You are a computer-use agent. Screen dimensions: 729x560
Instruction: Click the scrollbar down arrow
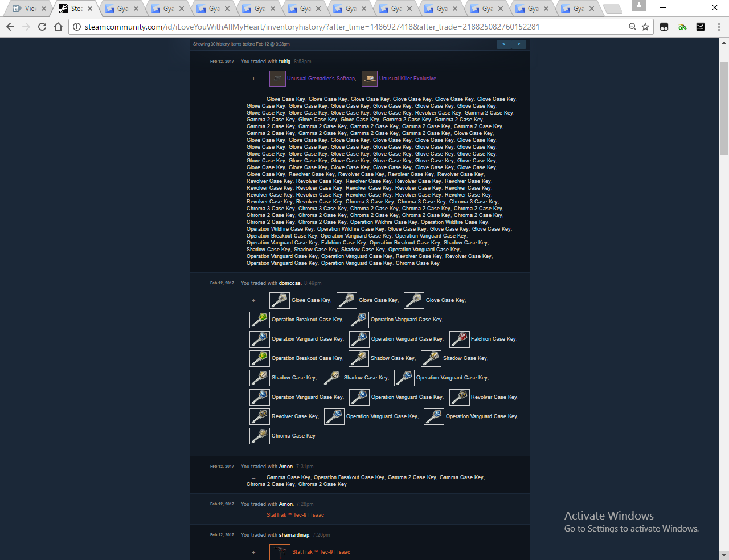click(x=724, y=555)
